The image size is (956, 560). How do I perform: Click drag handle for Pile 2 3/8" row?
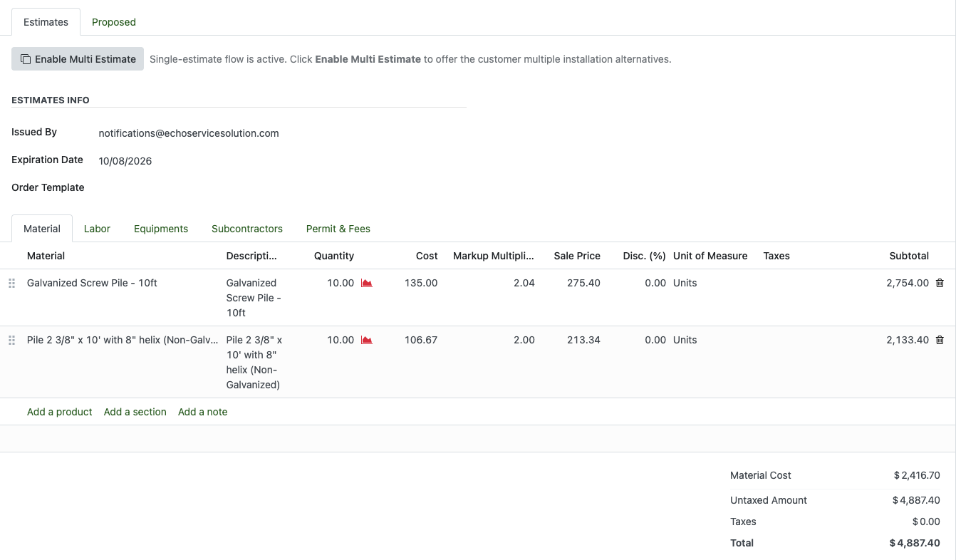coord(11,340)
